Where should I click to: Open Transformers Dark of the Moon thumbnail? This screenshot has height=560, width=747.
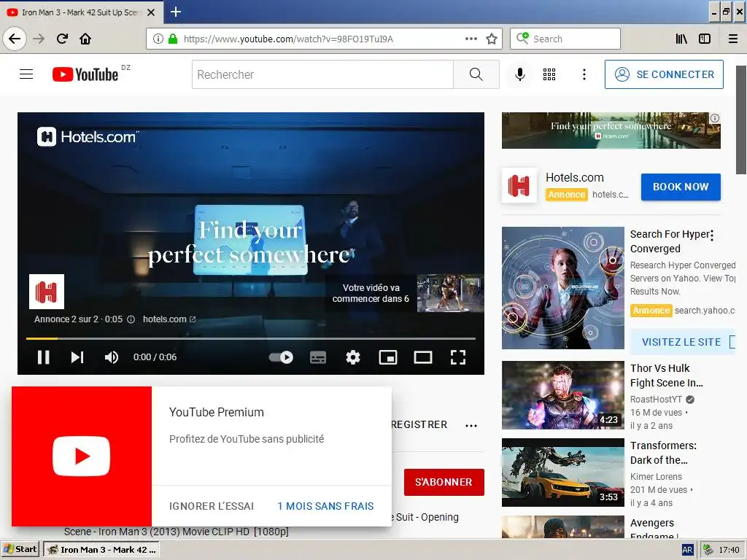[x=562, y=472]
